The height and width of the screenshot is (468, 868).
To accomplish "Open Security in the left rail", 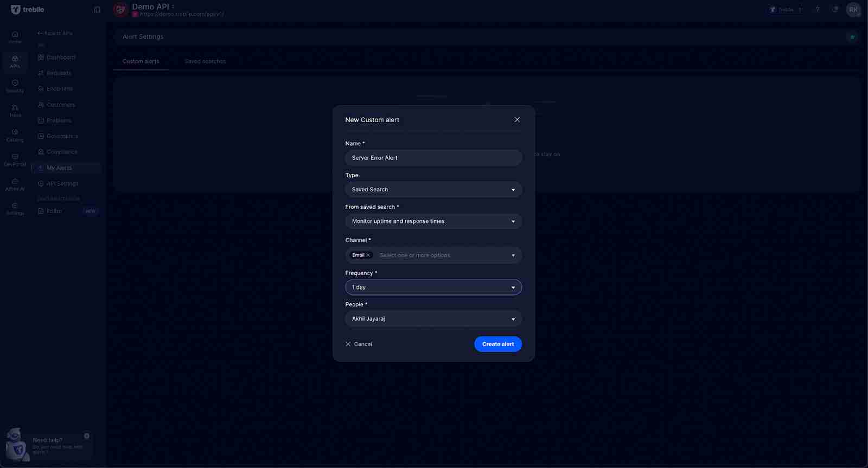I will 15,86.
